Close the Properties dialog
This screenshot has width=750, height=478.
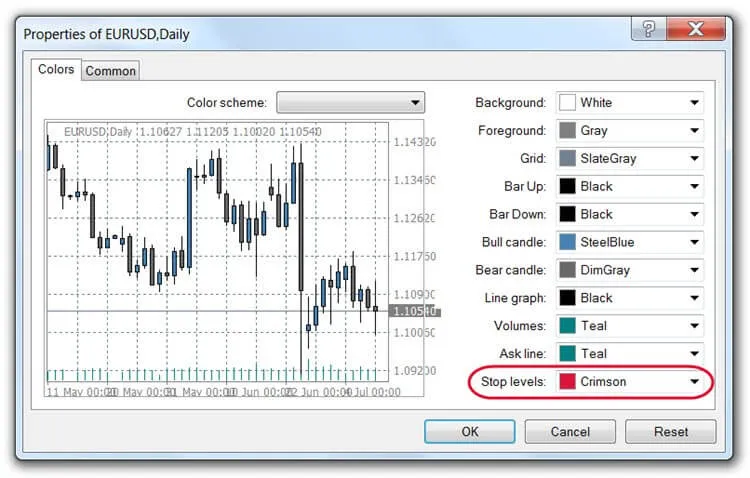(696, 29)
